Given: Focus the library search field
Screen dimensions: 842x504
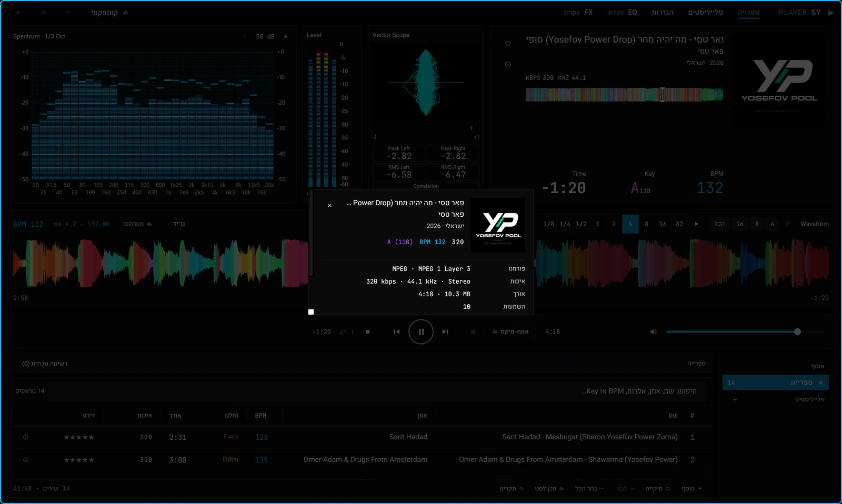Looking at the screenshot, I should [x=377, y=391].
